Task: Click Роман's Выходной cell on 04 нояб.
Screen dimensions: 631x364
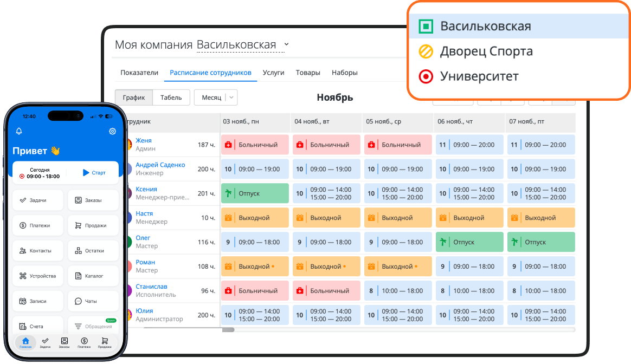Action: coord(326,266)
